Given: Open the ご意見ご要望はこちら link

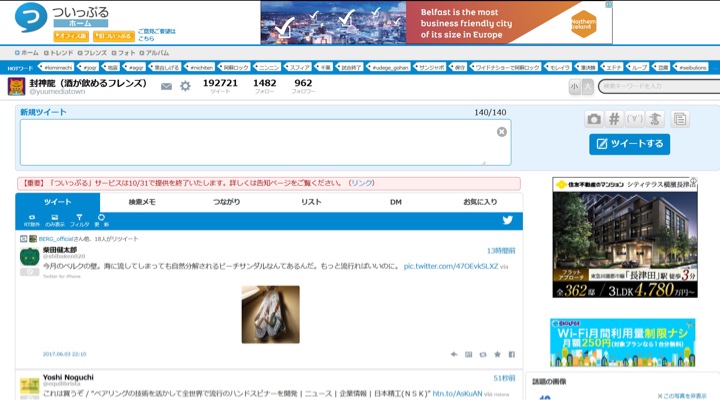Looking at the screenshot, I should (x=157, y=35).
